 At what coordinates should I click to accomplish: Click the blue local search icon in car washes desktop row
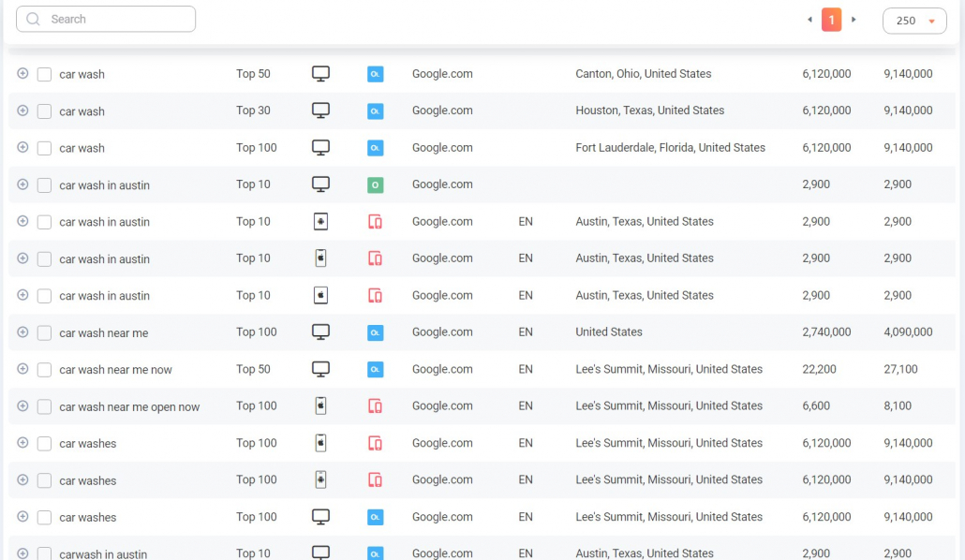pyautogui.click(x=376, y=517)
